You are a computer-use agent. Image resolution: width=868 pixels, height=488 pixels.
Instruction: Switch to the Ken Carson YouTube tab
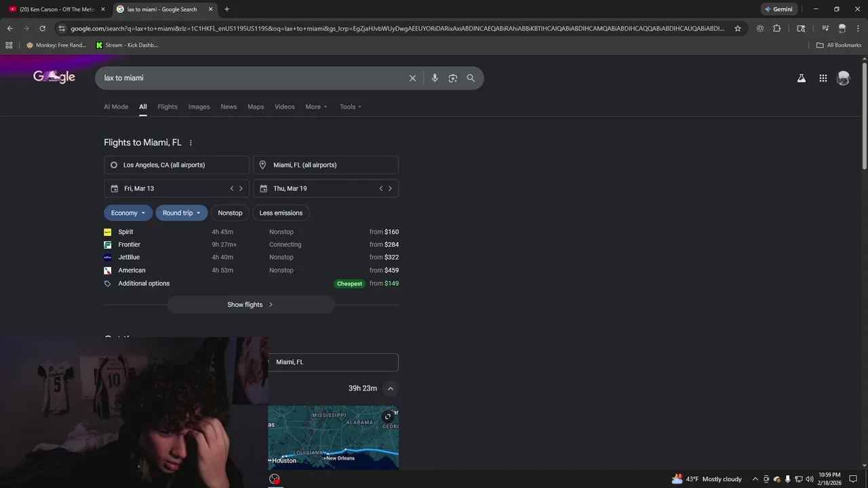(x=56, y=9)
